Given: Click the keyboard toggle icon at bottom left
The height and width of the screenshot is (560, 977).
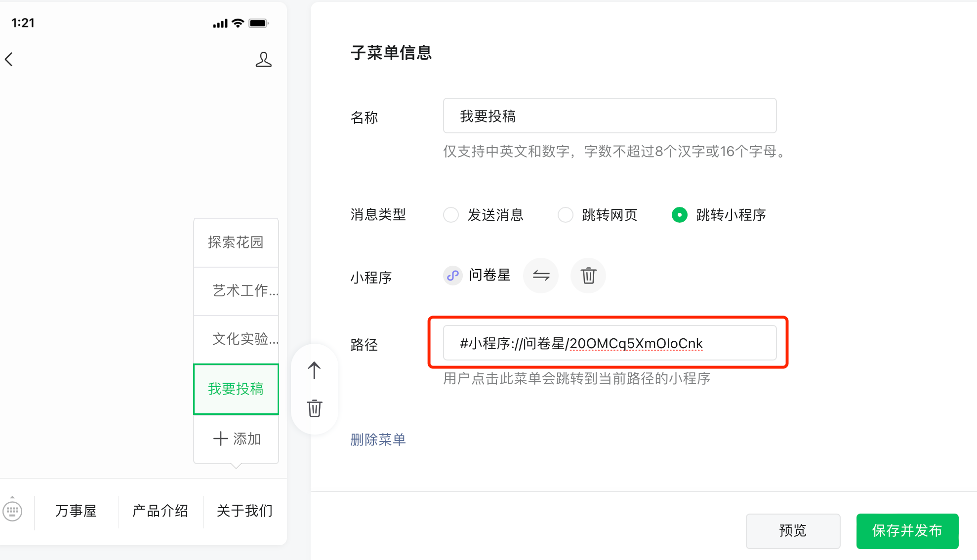Looking at the screenshot, I should tap(12, 511).
